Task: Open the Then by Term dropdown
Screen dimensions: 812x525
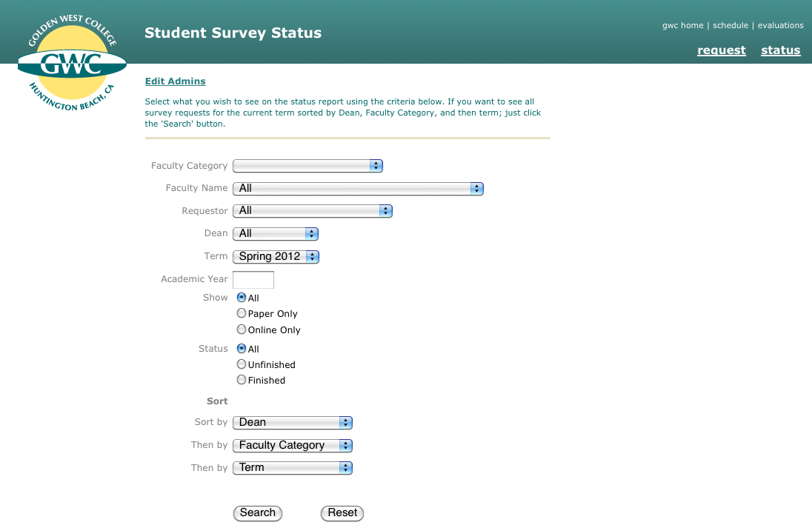Action: tap(293, 467)
